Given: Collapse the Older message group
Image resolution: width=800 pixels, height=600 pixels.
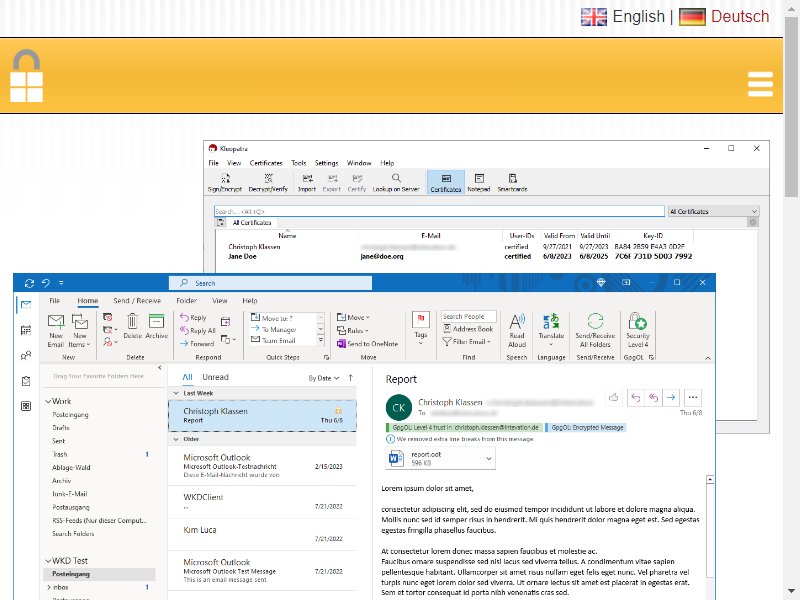Looking at the screenshot, I should (x=176, y=439).
